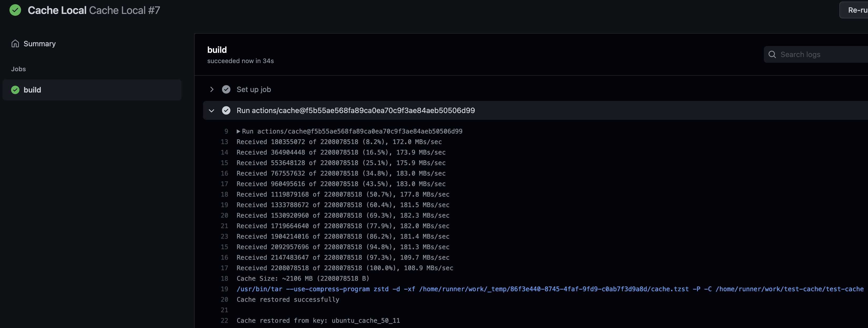Collapse the Run actions/cache step

tap(212, 110)
